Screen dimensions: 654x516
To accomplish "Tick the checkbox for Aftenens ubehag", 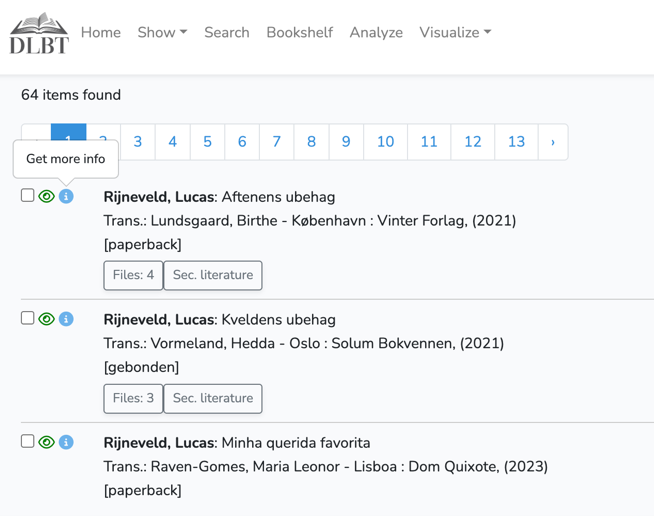I will [x=28, y=195].
